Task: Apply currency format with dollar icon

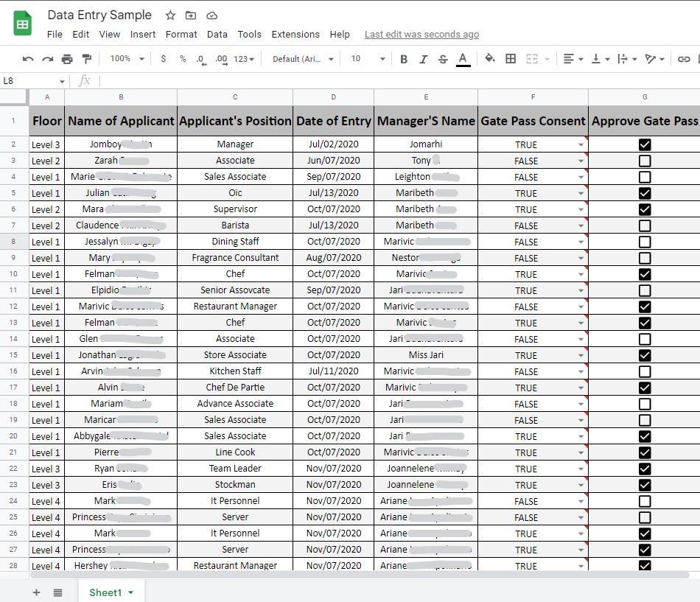Action: point(164,58)
